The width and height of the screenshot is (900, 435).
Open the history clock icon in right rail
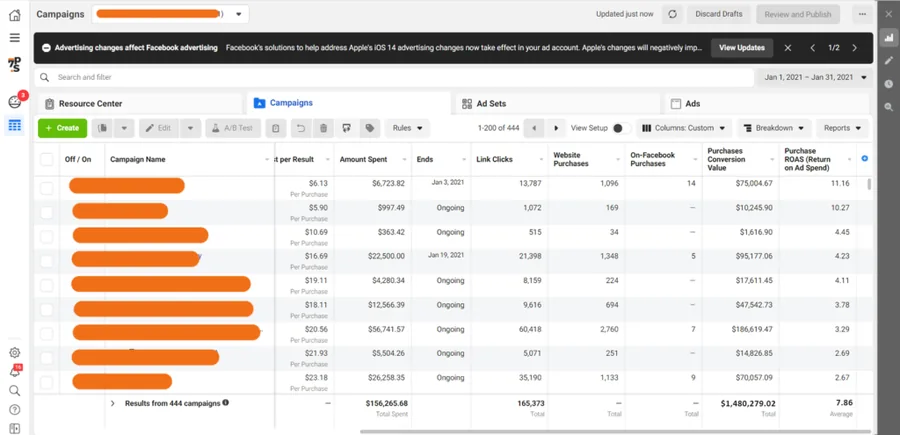coord(889,84)
